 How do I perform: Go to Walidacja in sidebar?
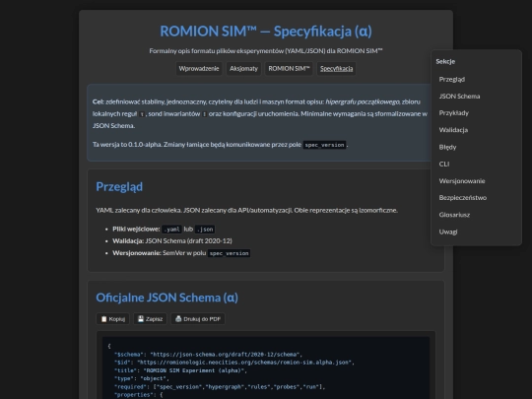[453, 130]
